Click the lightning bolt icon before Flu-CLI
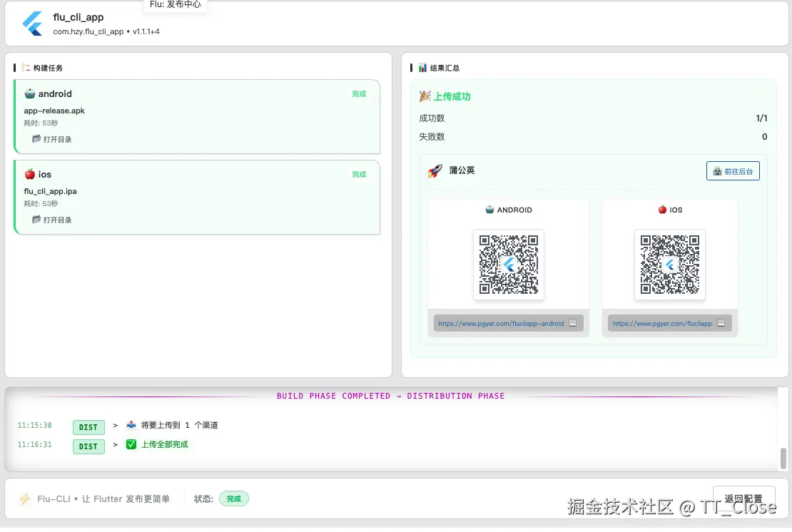The width and height of the screenshot is (792, 532). coord(25,499)
